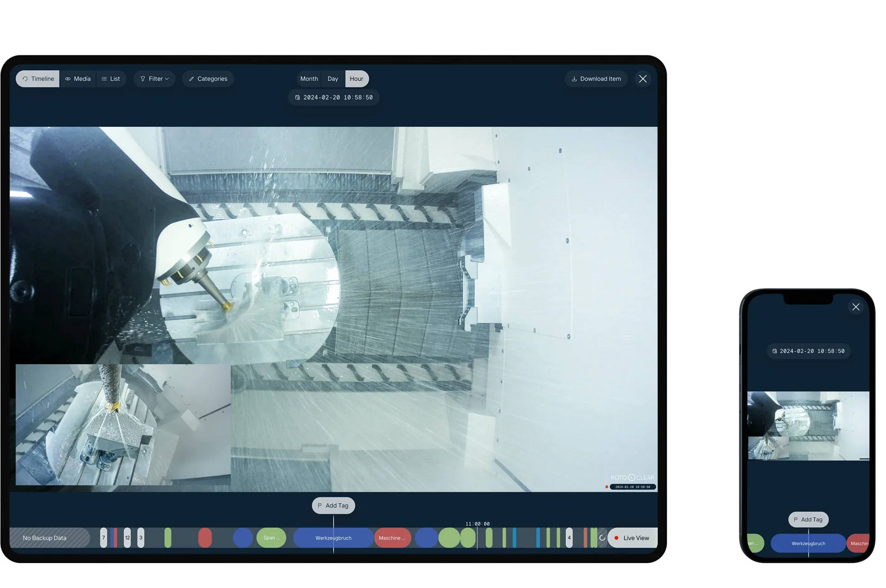Image resolution: width=886 pixels, height=588 pixels.
Task: Select the Month time scale
Action: 309,79
